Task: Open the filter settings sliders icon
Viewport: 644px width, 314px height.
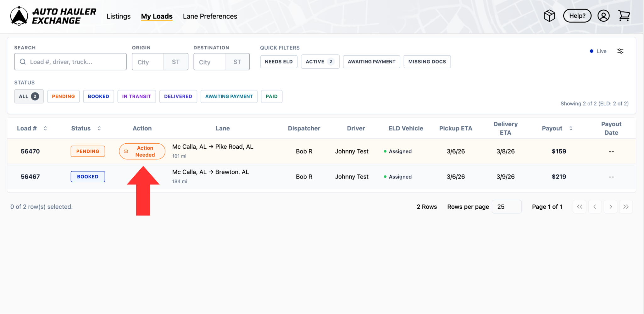Action: [620, 51]
